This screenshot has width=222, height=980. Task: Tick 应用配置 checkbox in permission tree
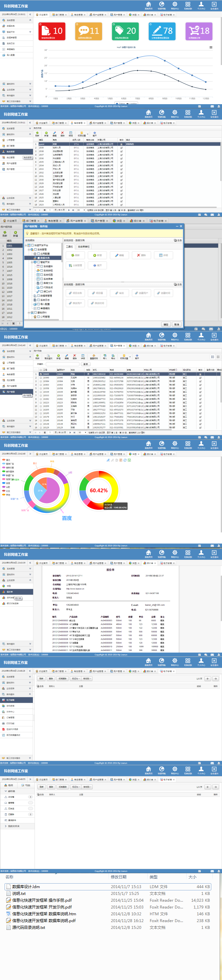tap(39, 254)
